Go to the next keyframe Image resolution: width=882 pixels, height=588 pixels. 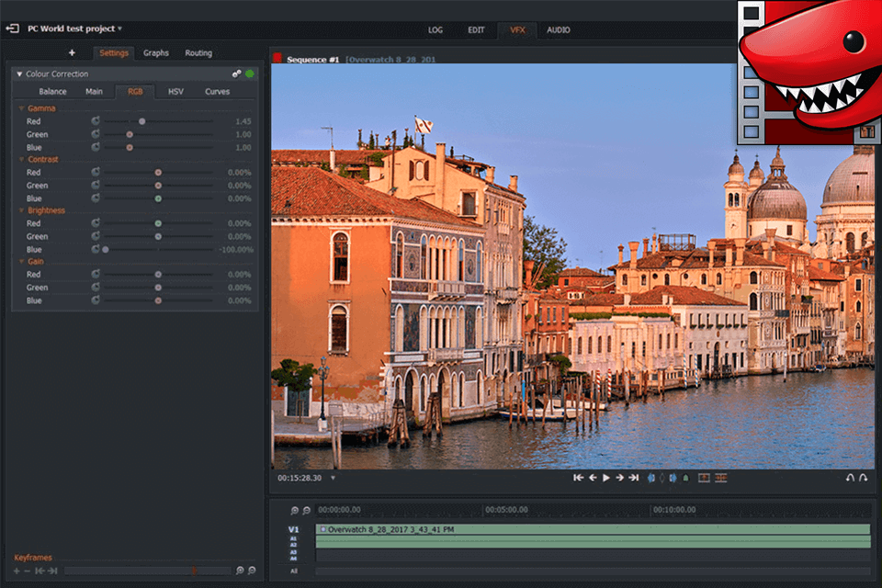(x=53, y=571)
